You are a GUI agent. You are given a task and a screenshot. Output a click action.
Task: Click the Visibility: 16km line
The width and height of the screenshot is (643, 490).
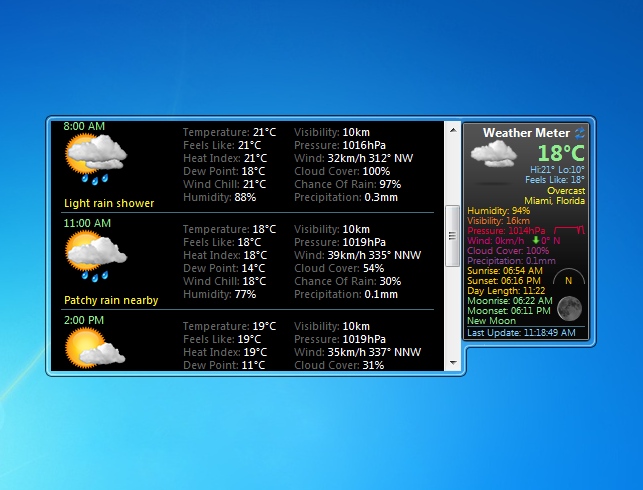coord(498,221)
